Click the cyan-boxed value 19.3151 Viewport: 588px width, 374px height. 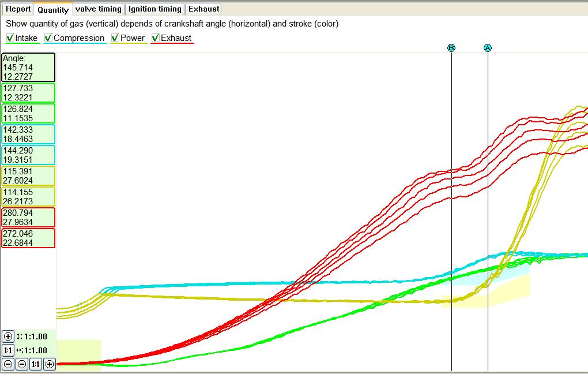pyautogui.click(x=18, y=160)
